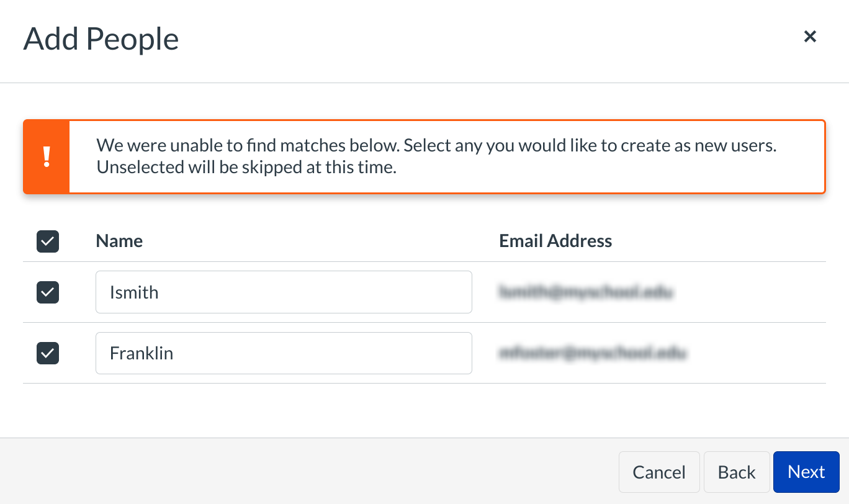Uncheck the first row's user checkbox
The height and width of the screenshot is (504, 849).
[x=48, y=292]
